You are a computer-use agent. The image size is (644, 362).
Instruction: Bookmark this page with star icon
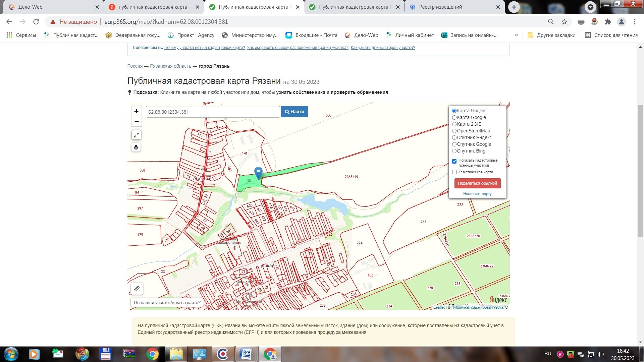(564, 22)
